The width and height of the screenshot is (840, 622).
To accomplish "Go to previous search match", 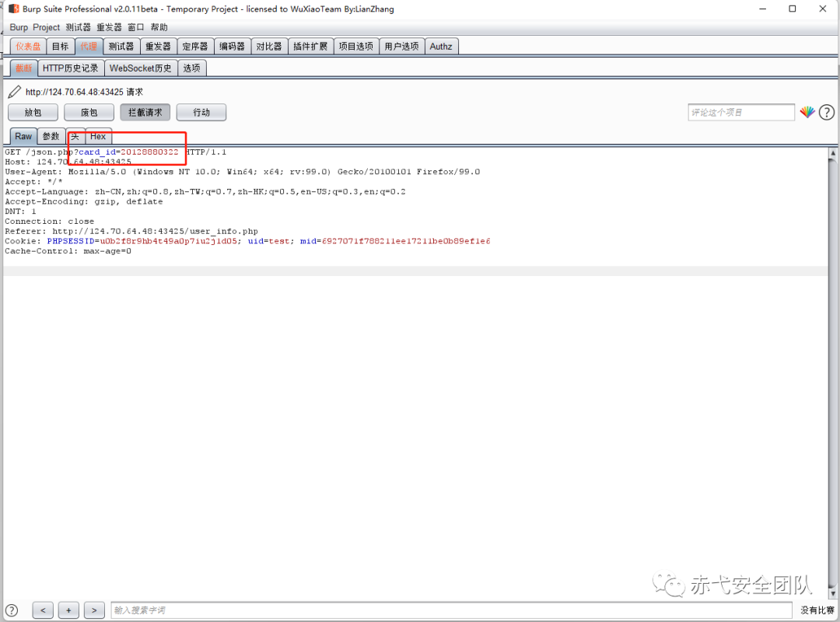I will [43, 610].
